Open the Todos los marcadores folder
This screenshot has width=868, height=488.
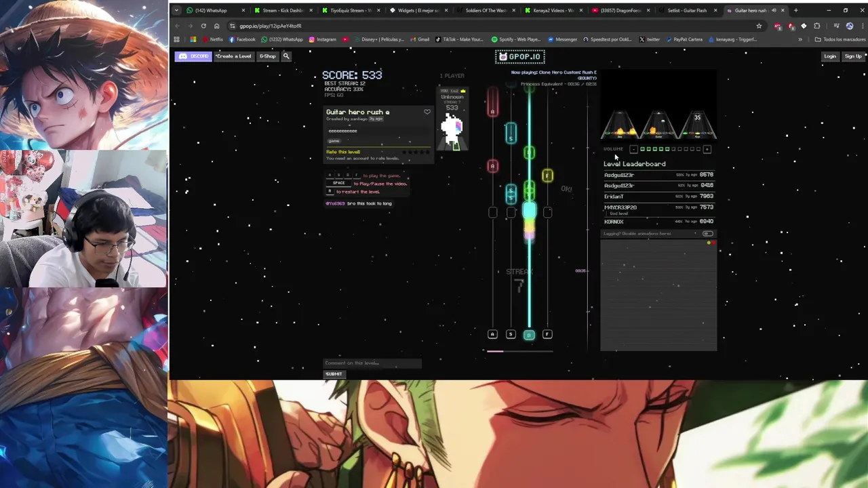[x=840, y=39]
